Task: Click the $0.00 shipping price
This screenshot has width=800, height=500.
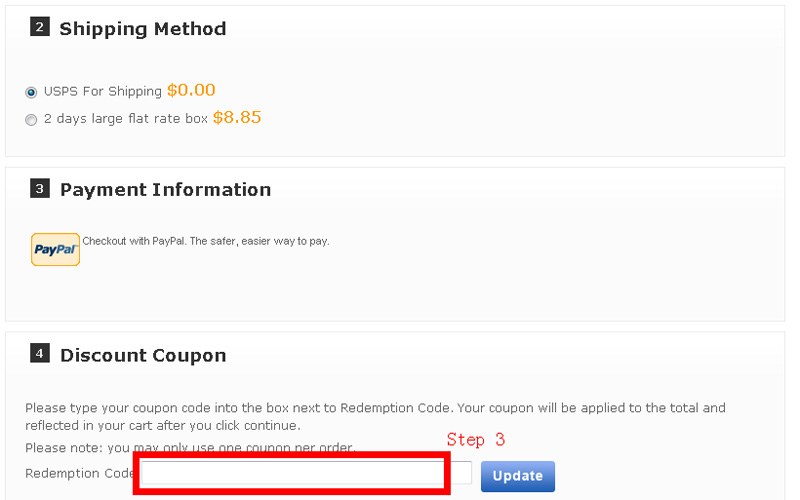Action: (191, 90)
